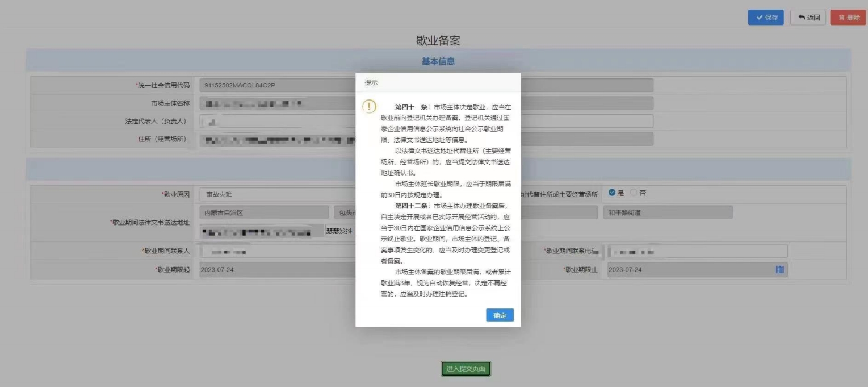Image resolution: width=868 pixels, height=388 pixels.
Task: Open the 内蒙古自治区 province dropdown
Action: (264, 212)
